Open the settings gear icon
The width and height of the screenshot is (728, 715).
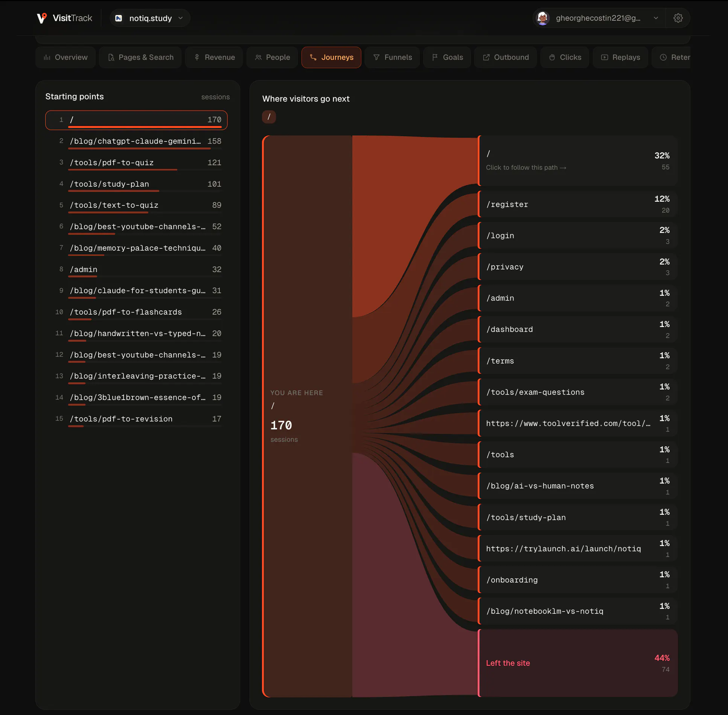[678, 18]
